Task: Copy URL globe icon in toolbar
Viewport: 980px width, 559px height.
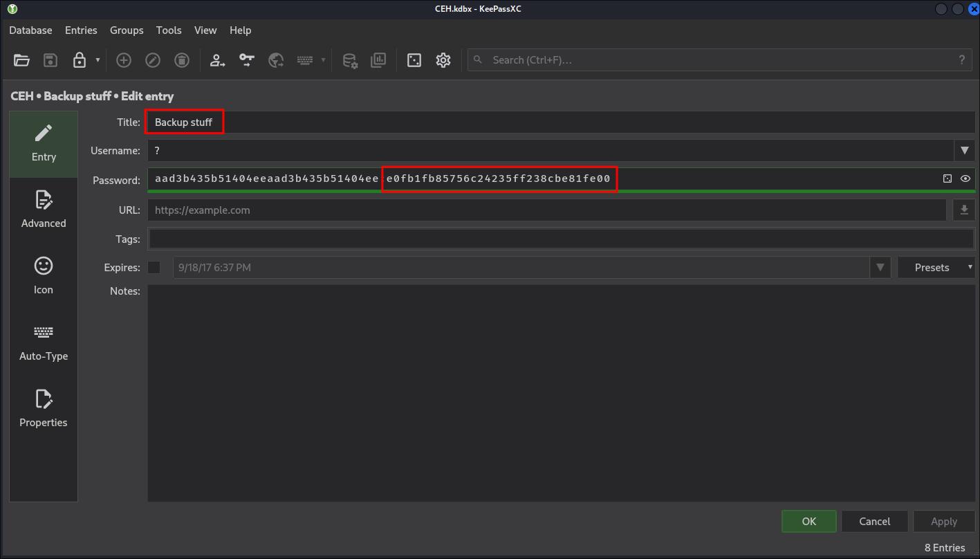Action: (x=277, y=60)
